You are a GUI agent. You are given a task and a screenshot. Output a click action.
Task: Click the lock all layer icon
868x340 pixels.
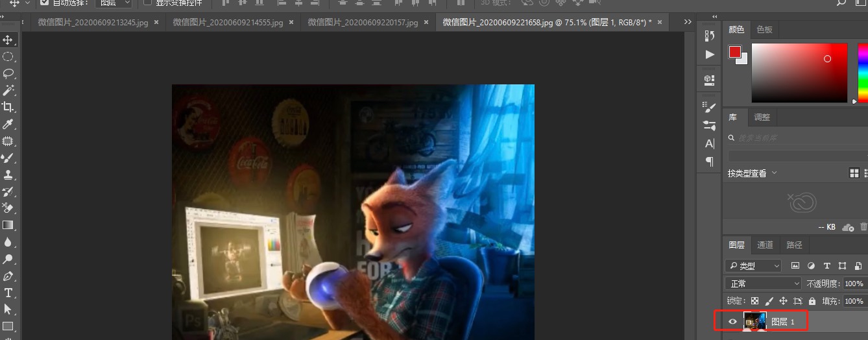pos(812,301)
